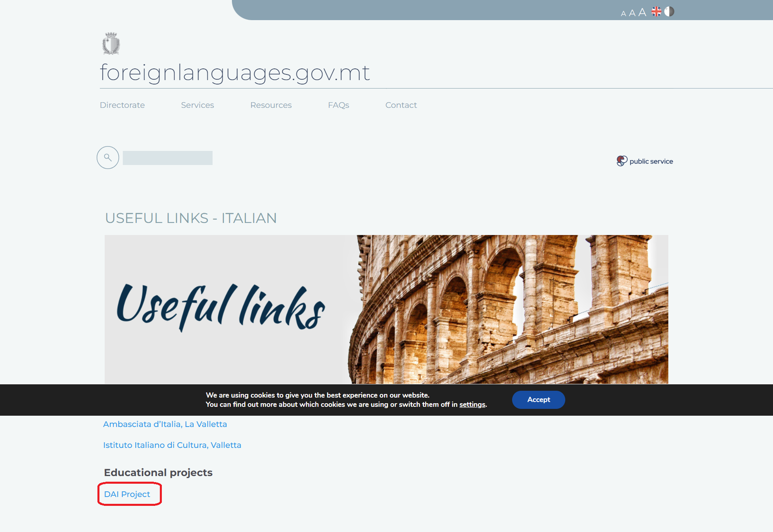Set text to smallest font size
This screenshot has width=773, height=532.
pos(623,14)
